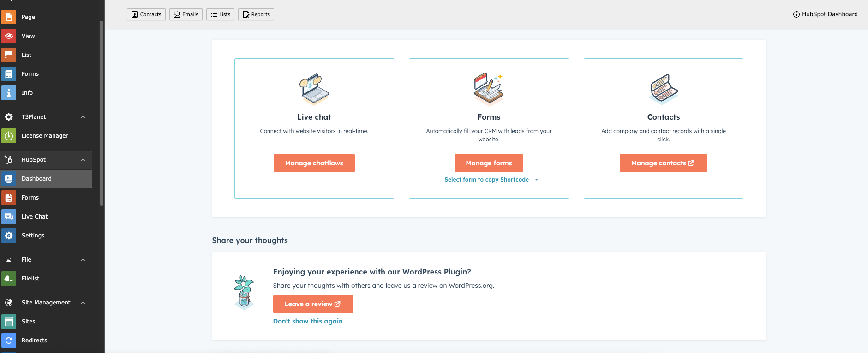
Task: Open HubSpot Settings gear icon
Action: click(9, 236)
